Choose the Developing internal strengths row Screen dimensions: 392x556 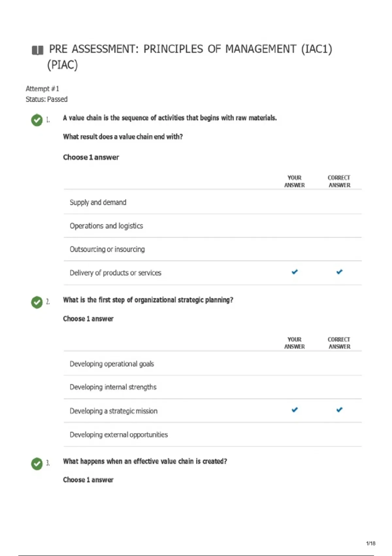tap(213, 387)
